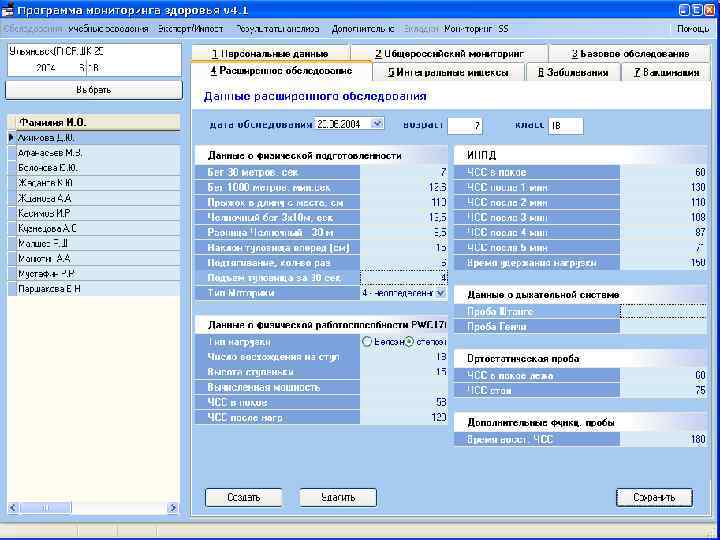Select the student row Касимов И.Р.
This screenshot has height=540, width=720.
[98, 214]
